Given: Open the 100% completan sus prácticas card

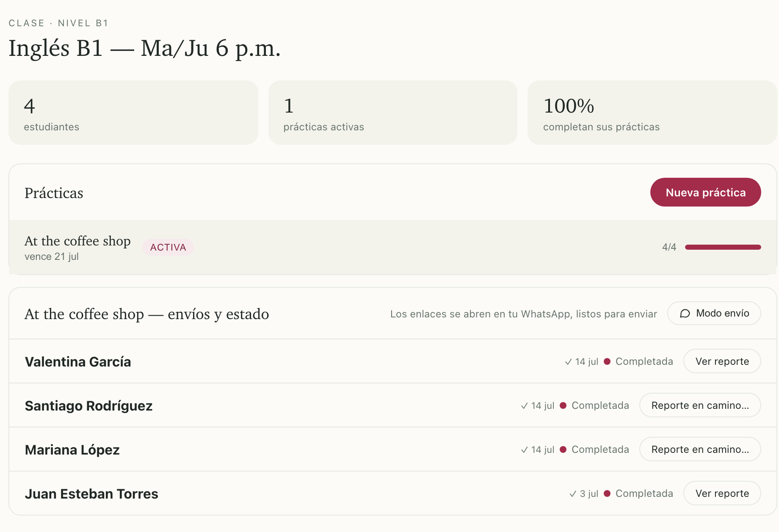Looking at the screenshot, I should coord(652,113).
